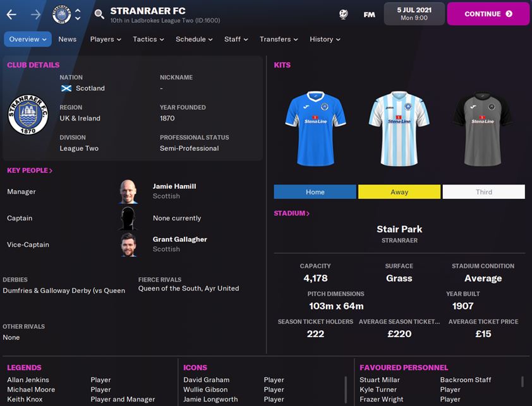Click the blue home kit shirt
The image size is (532, 406).
[x=315, y=128]
